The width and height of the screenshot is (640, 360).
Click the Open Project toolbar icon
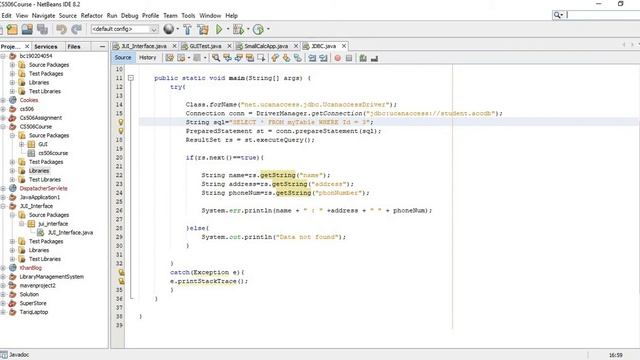click(x=27, y=29)
